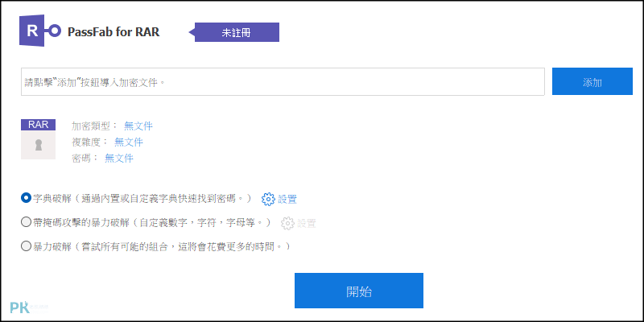Select 字典破解 dictionary attack radio button
Image resolution: width=644 pixels, height=322 pixels.
click(26, 198)
